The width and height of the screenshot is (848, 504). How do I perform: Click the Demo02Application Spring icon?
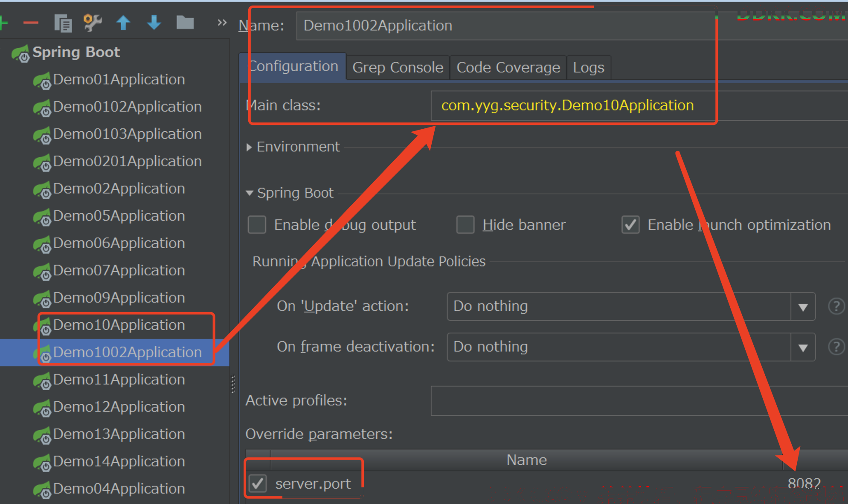click(x=42, y=190)
